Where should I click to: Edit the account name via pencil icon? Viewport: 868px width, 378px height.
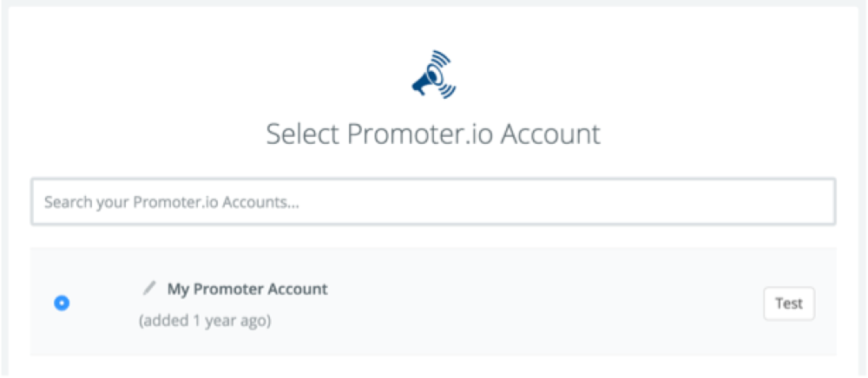coord(150,288)
